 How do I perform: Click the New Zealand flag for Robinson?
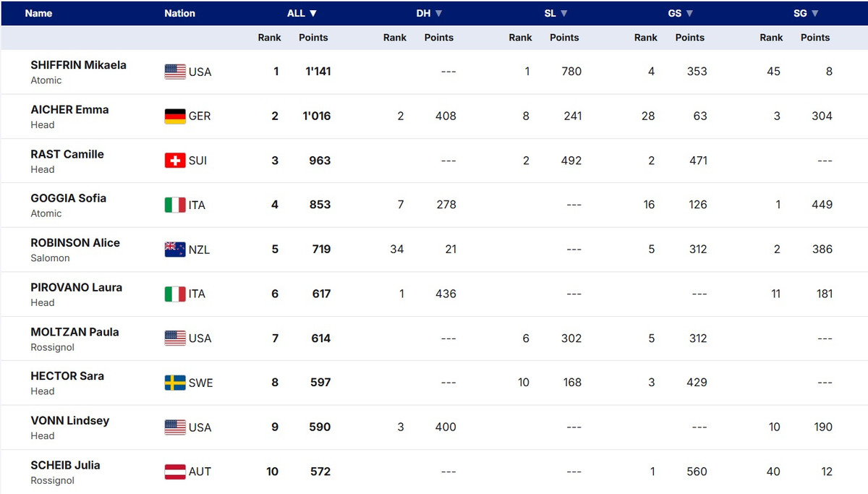point(175,250)
